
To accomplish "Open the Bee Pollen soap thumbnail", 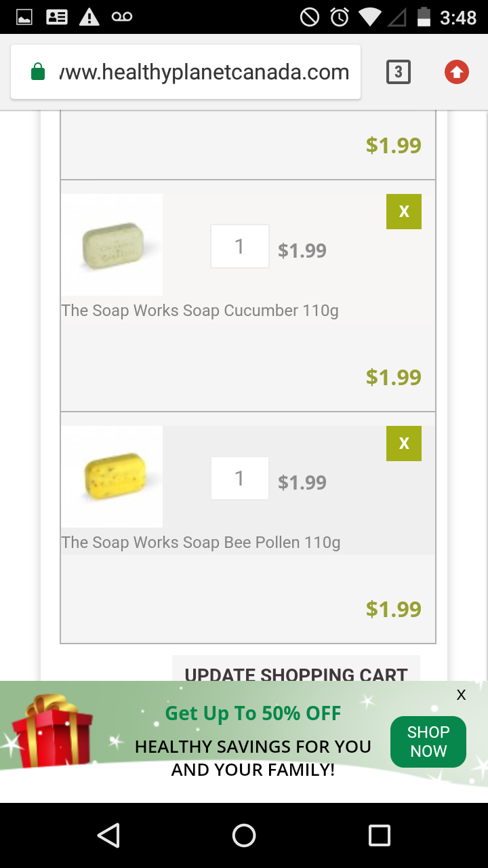I will (x=112, y=477).
